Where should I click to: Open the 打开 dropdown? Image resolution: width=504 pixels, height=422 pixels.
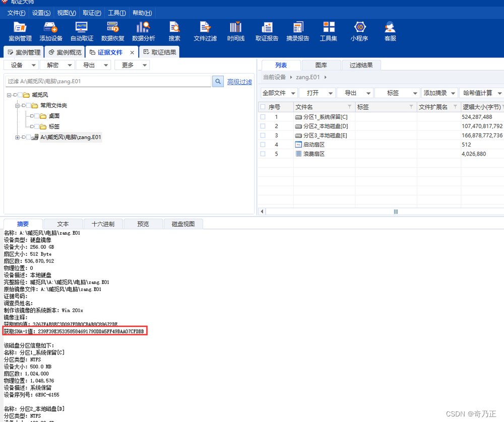tap(317, 93)
